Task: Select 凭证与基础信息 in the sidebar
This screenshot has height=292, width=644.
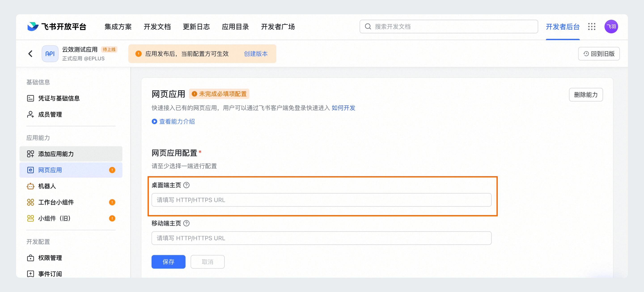Action: pyautogui.click(x=71, y=98)
